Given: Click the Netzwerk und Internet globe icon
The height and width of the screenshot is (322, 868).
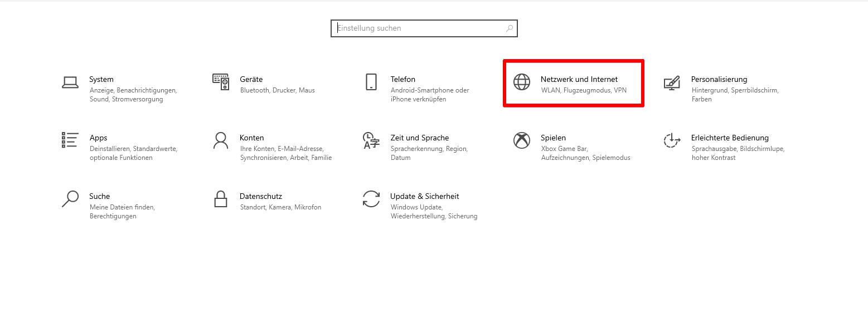Looking at the screenshot, I should tap(522, 82).
